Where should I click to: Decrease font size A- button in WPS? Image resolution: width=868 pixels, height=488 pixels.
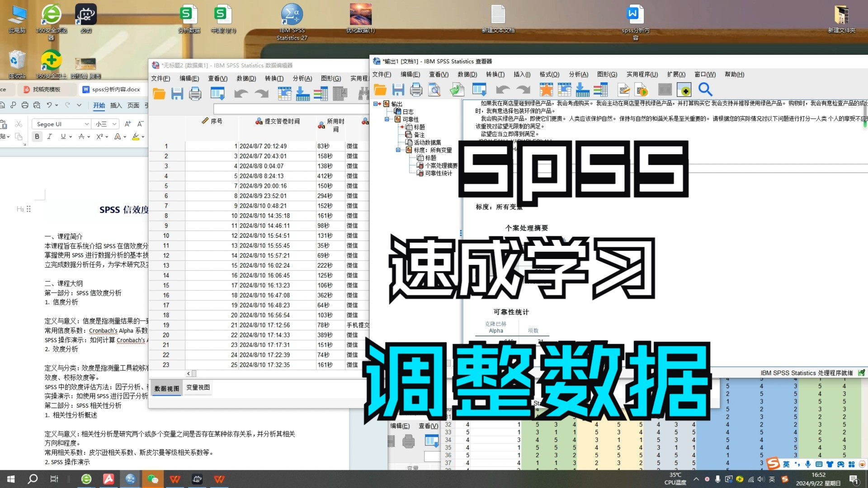[141, 124]
